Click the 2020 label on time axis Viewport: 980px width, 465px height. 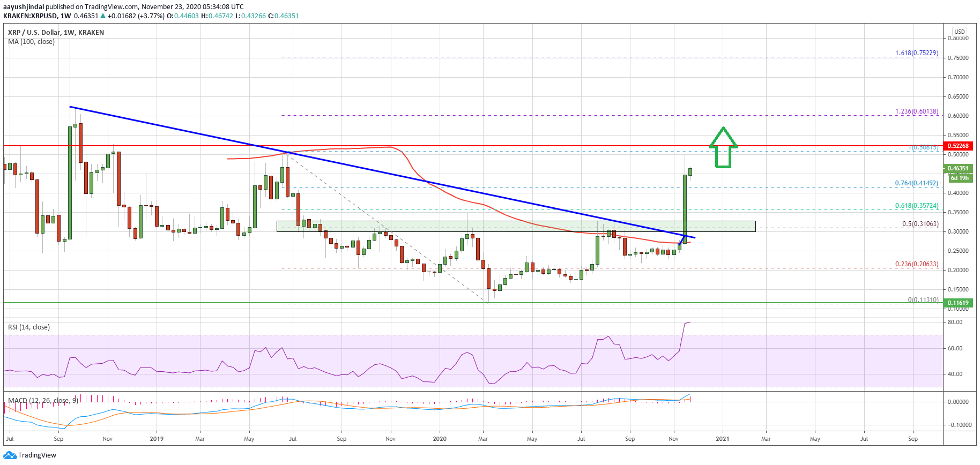(440, 439)
